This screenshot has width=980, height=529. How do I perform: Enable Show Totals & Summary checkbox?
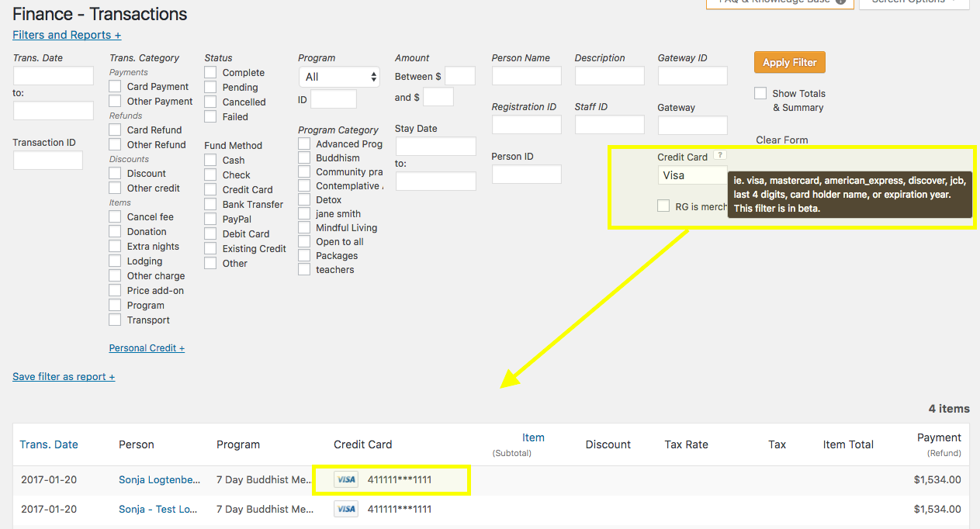point(760,93)
